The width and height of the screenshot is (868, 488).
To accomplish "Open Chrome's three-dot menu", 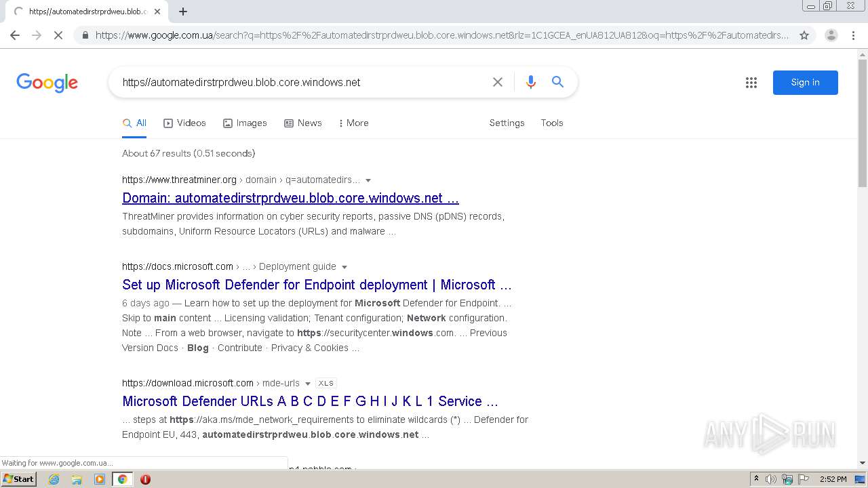I will [853, 35].
